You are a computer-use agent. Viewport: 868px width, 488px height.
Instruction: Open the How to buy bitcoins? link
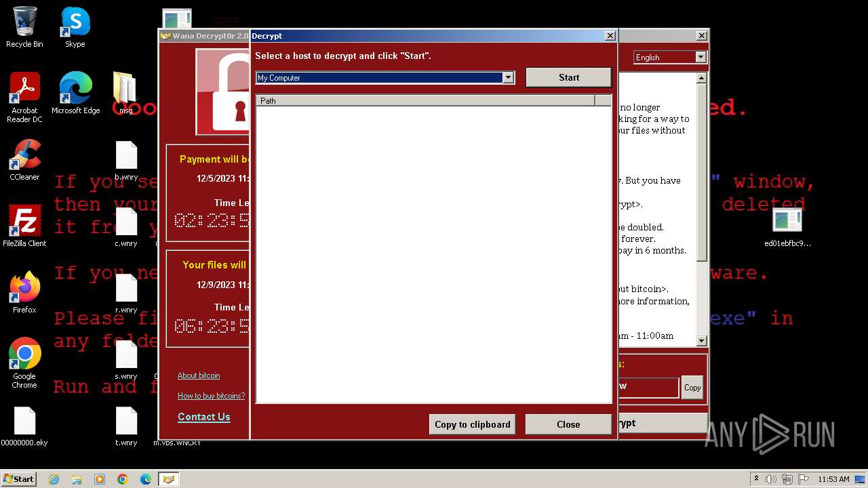[212, 396]
